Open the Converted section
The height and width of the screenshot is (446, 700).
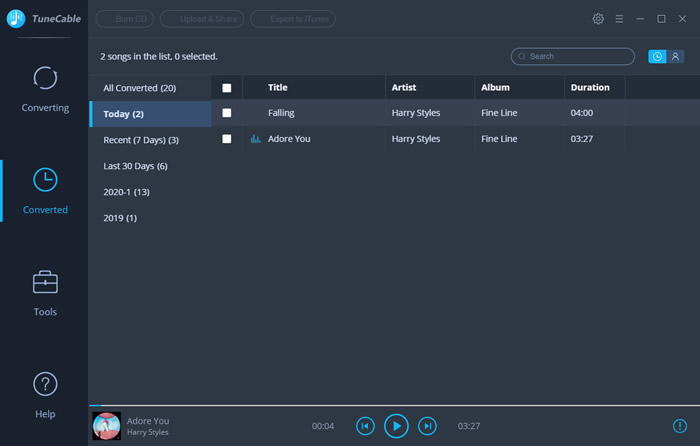[x=45, y=191]
